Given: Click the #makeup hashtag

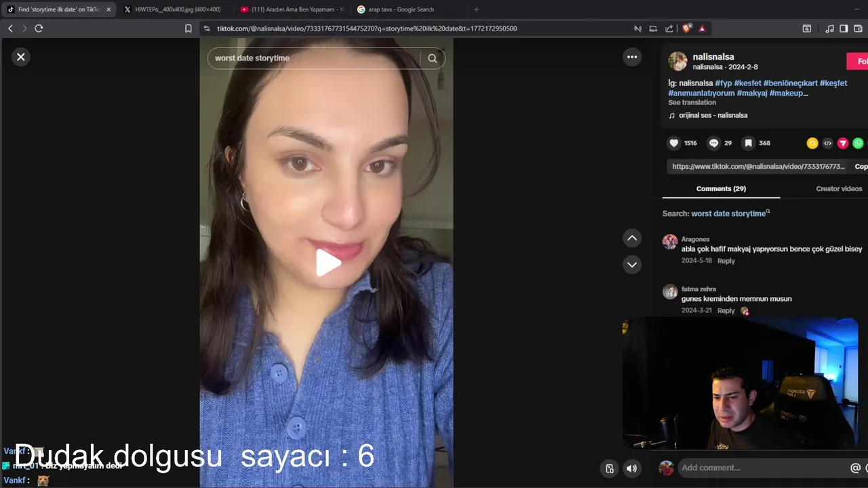Looking at the screenshot, I should click(787, 94).
